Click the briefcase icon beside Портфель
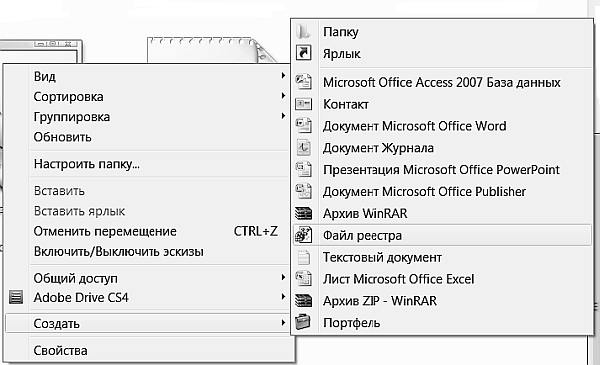This screenshot has width=600, height=365. click(303, 322)
